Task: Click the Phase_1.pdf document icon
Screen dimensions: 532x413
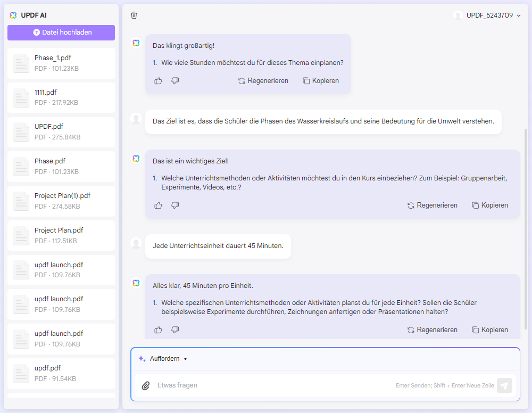Action: click(21, 63)
